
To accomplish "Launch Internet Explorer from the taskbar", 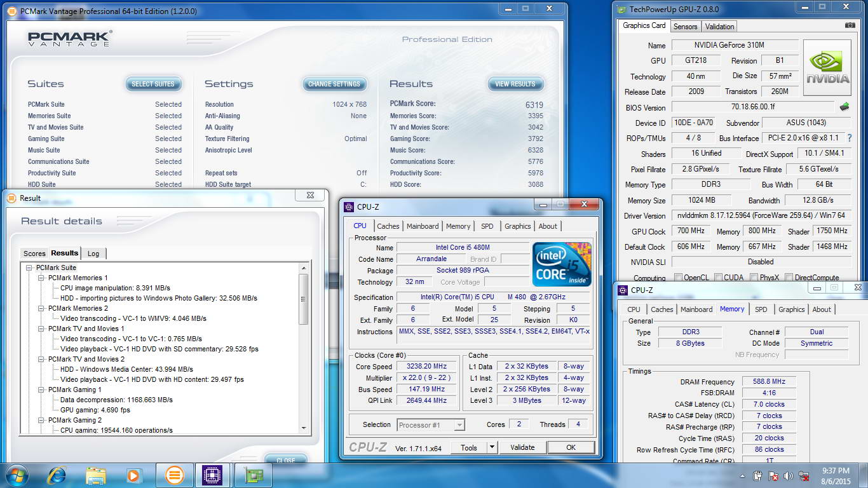I will [57, 475].
